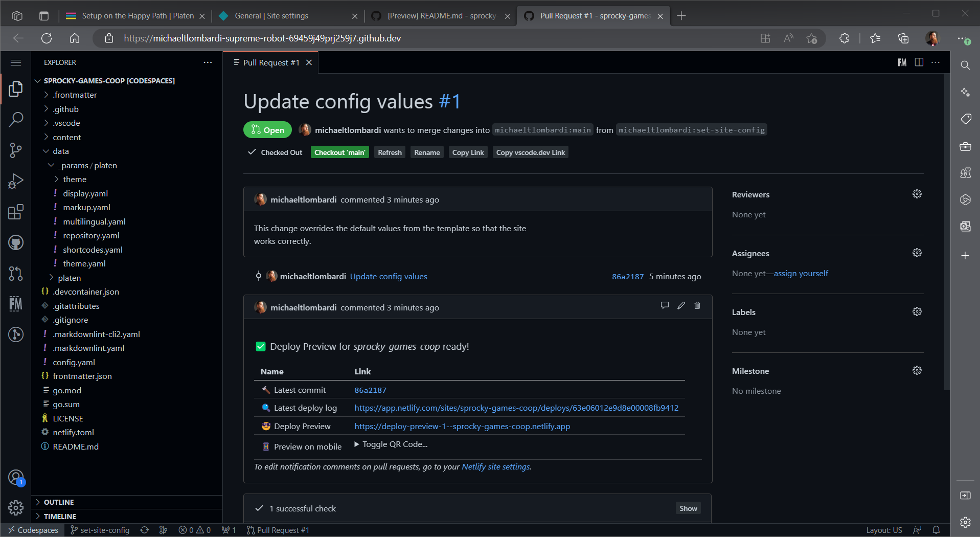The image size is (980, 537).
Task: Open the Search view in activity bar
Action: click(16, 120)
